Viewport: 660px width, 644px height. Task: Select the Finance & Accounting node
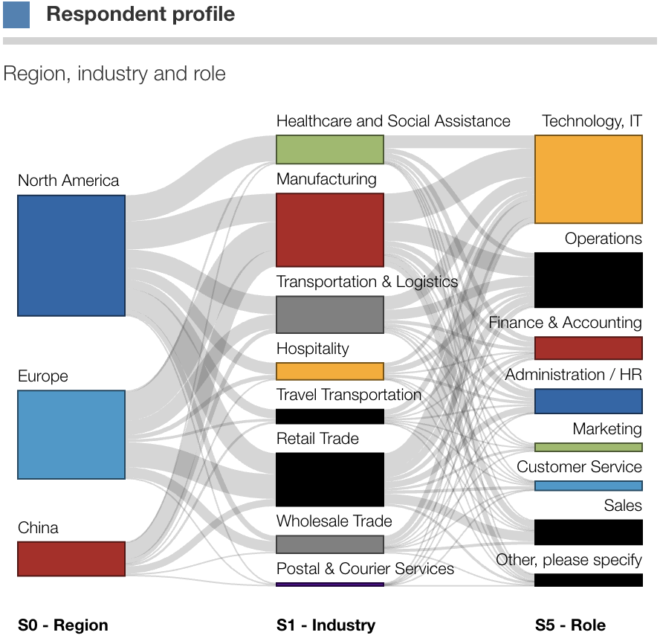(589, 348)
